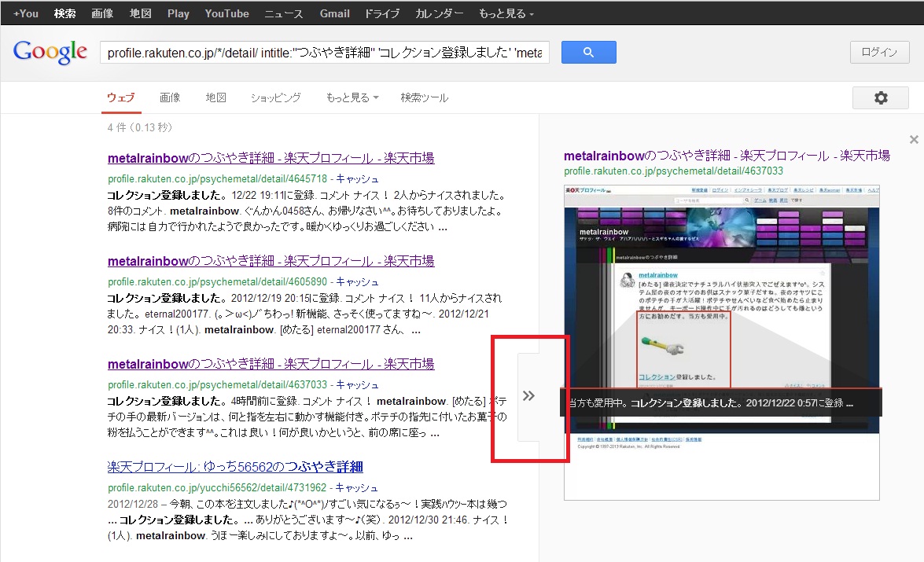Screen dimensions: 924x562
Task: Open ドライブ in the top bar
Action: (x=382, y=13)
